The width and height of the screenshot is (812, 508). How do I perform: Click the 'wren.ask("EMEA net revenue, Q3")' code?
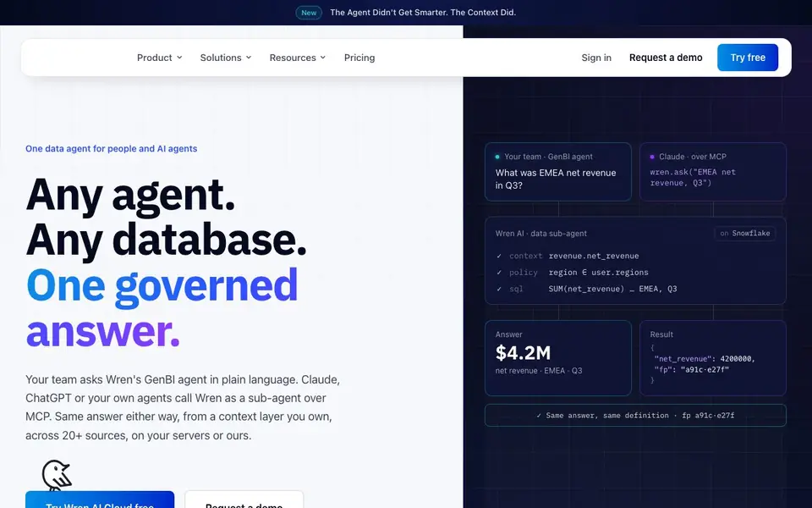click(x=693, y=177)
